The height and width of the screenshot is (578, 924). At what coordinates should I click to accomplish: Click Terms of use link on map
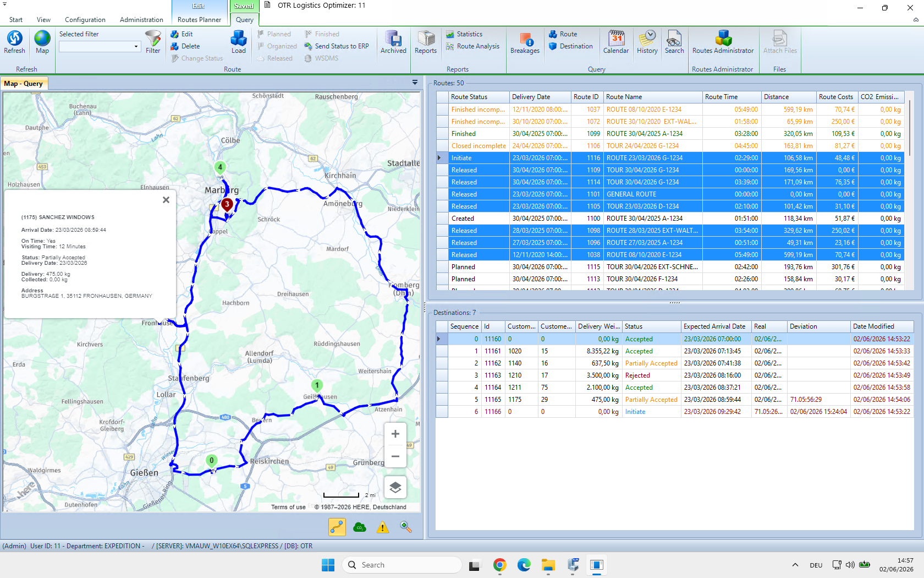click(288, 508)
